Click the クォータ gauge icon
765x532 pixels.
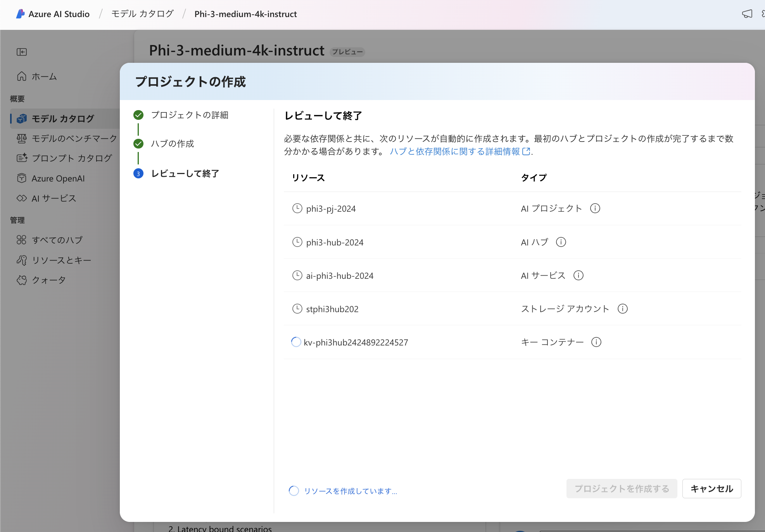pyautogui.click(x=22, y=280)
